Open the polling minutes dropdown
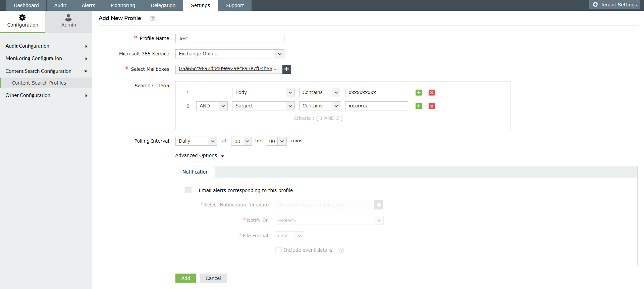The height and width of the screenshot is (289, 644). (x=276, y=141)
